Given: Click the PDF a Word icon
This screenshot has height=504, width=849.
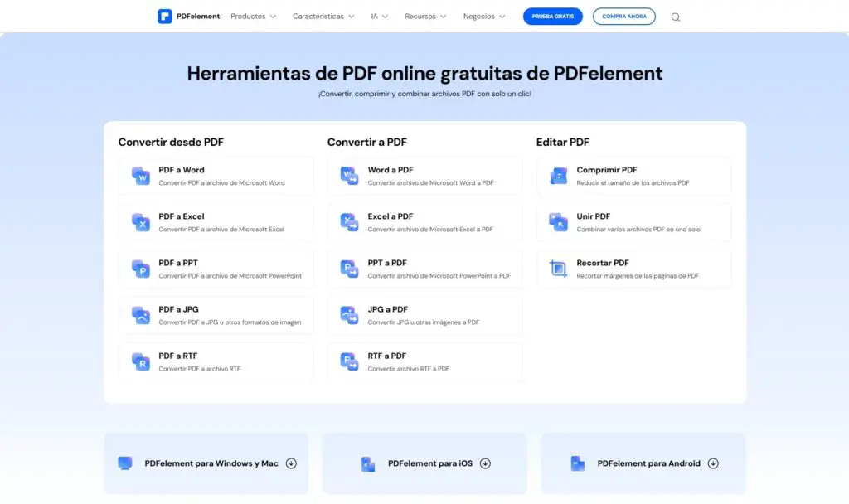Looking at the screenshot, I should [141, 176].
